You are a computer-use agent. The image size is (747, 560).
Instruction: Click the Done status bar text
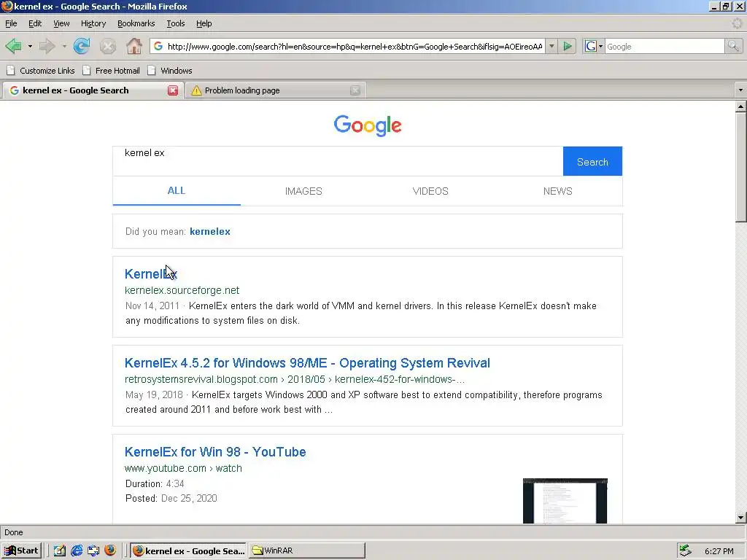point(14,532)
